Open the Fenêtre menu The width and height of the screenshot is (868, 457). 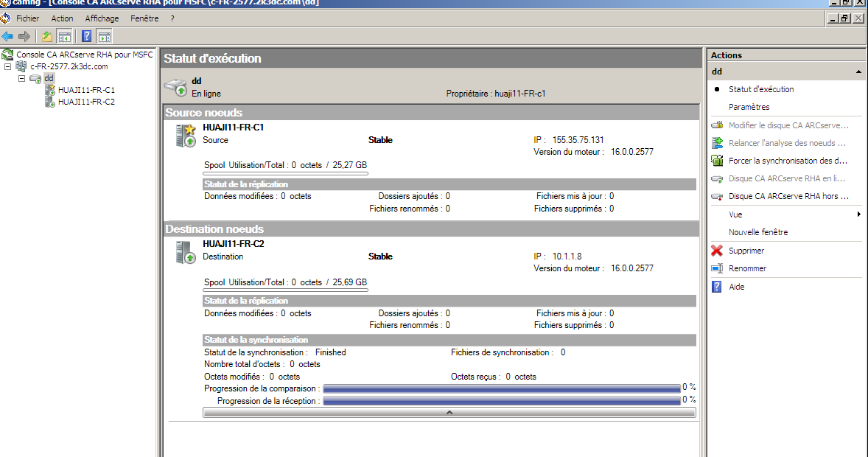pos(144,18)
